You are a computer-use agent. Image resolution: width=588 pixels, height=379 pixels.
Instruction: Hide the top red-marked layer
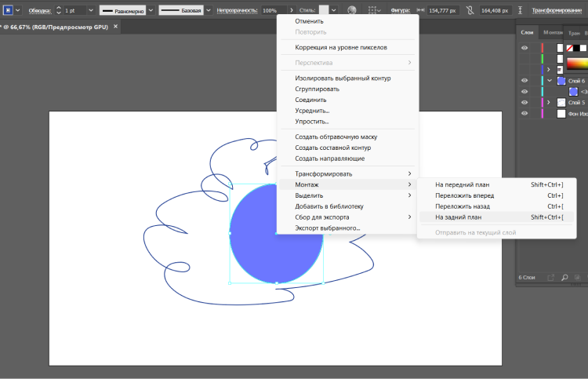(524, 48)
